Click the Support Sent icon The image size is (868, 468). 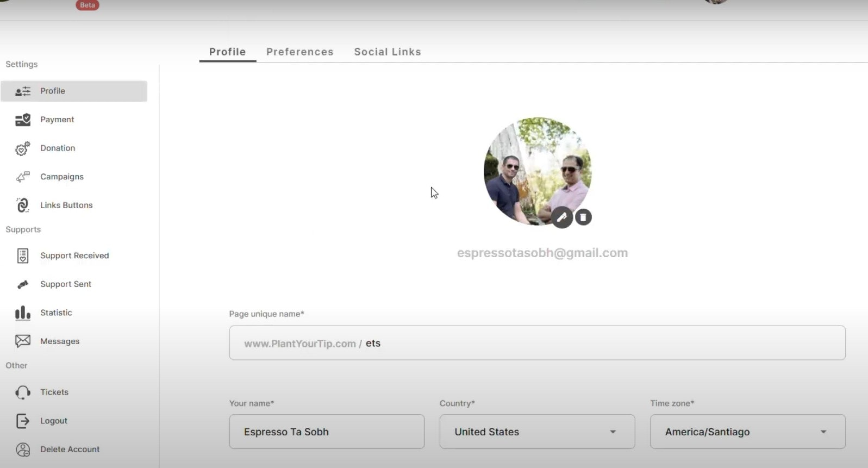tap(23, 284)
